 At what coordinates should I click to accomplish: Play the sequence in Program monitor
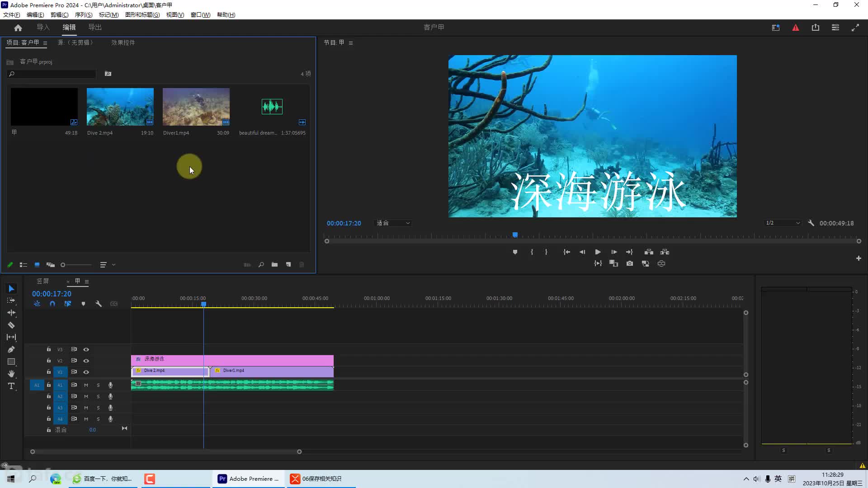click(x=598, y=252)
